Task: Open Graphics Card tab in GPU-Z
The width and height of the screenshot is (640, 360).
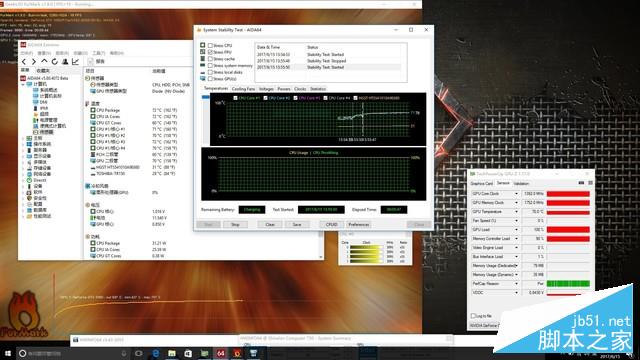Action: pyautogui.click(x=482, y=184)
